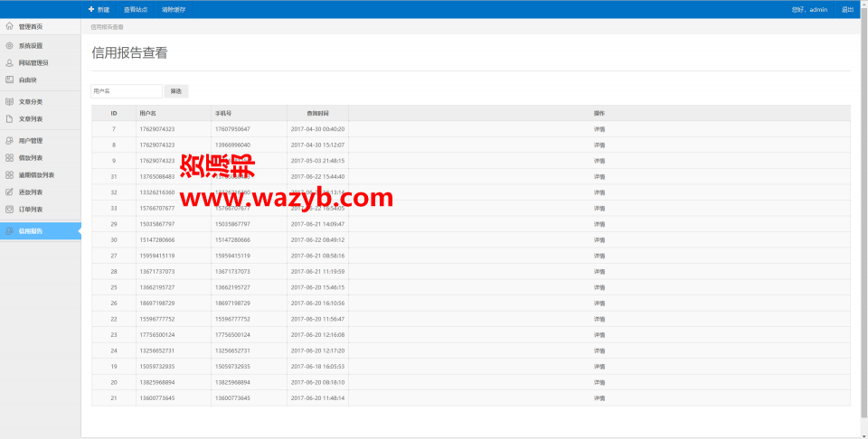Open 详情 for ID 24 row
Screen dimensions: 868x439
coord(599,350)
